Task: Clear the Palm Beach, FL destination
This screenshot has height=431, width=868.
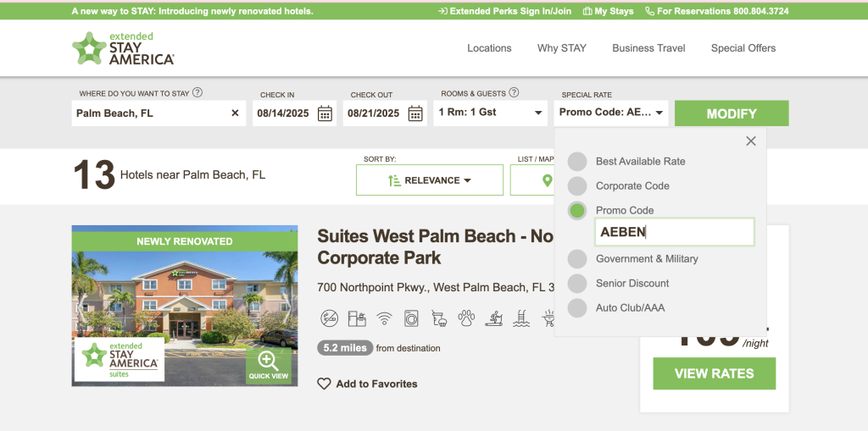Action: 235,113
